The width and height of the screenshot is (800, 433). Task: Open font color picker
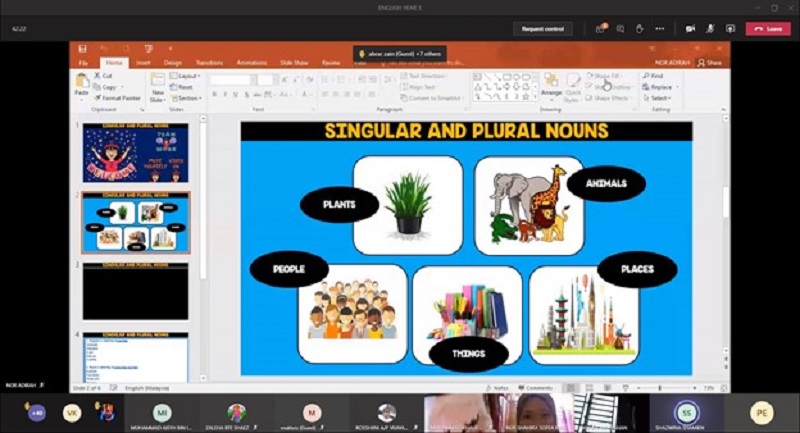pos(305,95)
